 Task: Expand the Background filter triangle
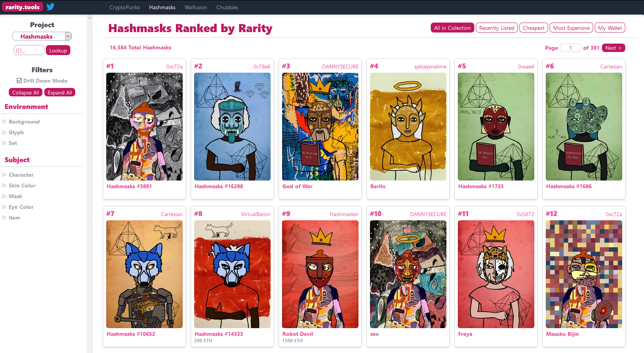(x=5, y=122)
